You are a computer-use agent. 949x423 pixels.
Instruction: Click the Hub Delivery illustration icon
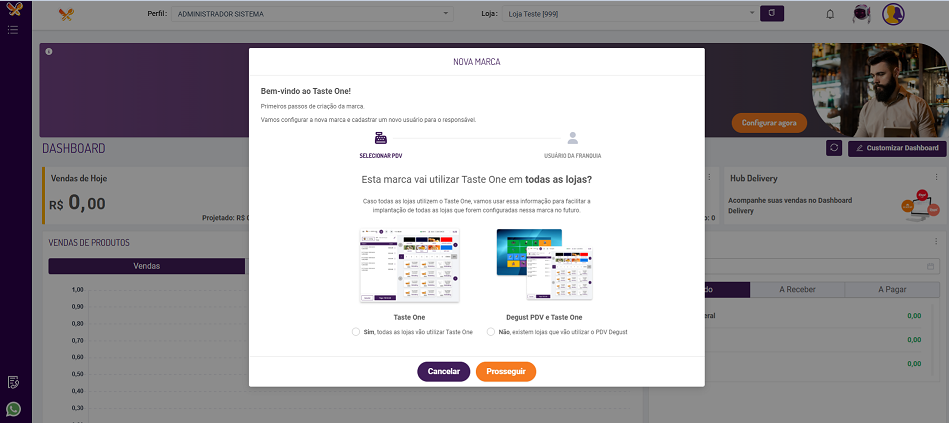tap(922, 206)
